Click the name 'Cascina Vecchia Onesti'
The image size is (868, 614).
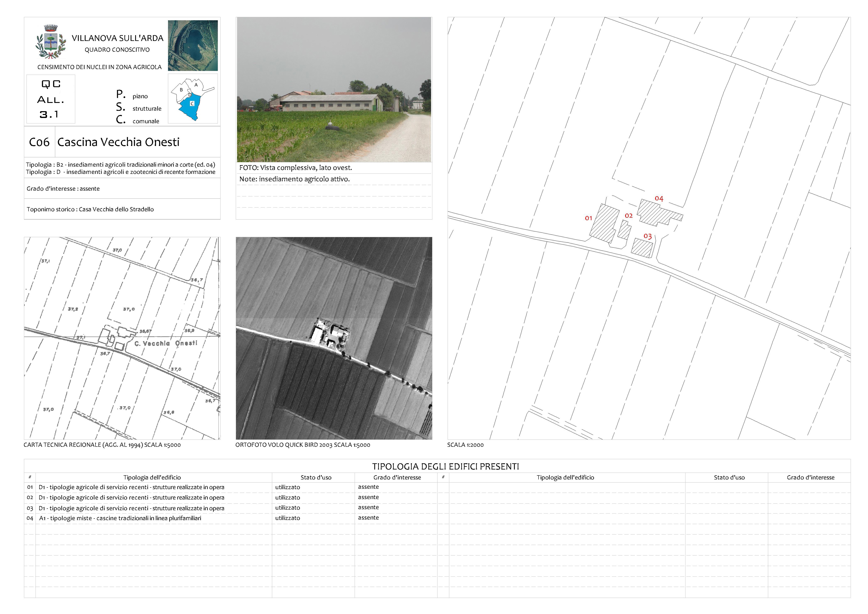click(118, 142)
